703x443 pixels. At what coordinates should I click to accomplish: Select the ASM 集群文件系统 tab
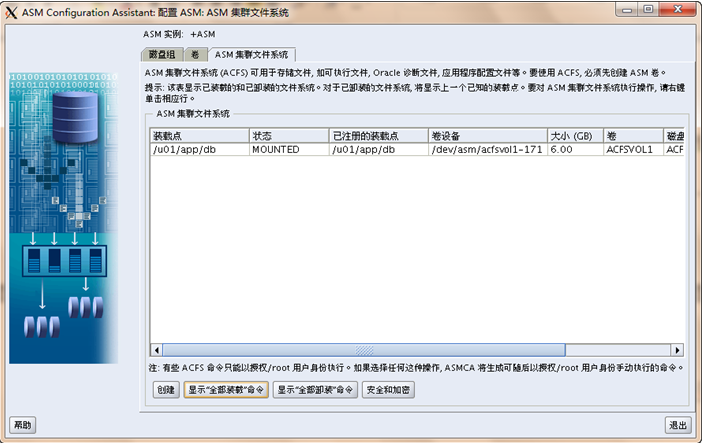click(x=251, y=55)
